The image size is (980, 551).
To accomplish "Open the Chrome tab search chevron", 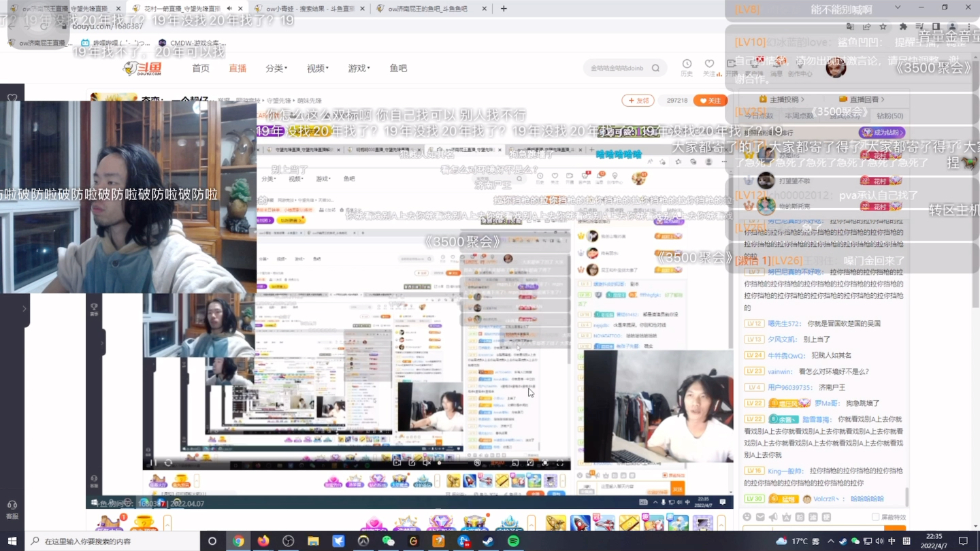I will point(898,7).
